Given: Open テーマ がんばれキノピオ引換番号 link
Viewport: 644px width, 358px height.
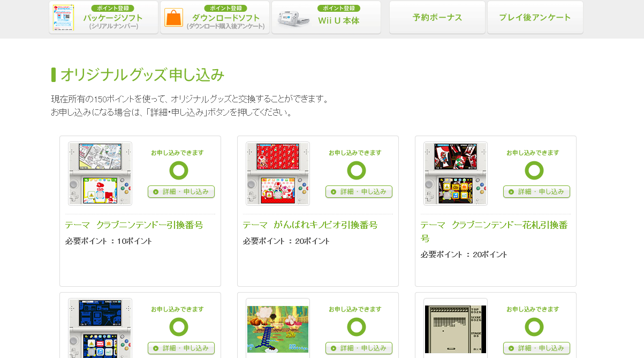Looking at the screenshot, I should tap(310, 225).
